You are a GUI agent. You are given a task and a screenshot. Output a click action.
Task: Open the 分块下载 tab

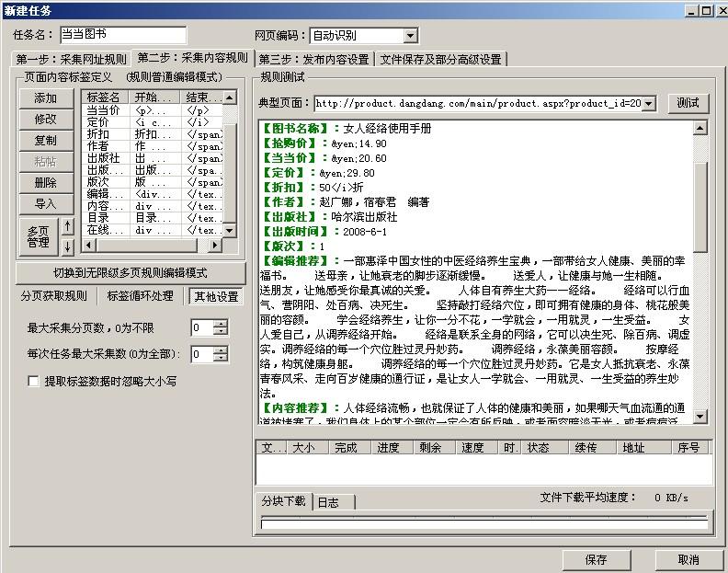click(283, 500)
